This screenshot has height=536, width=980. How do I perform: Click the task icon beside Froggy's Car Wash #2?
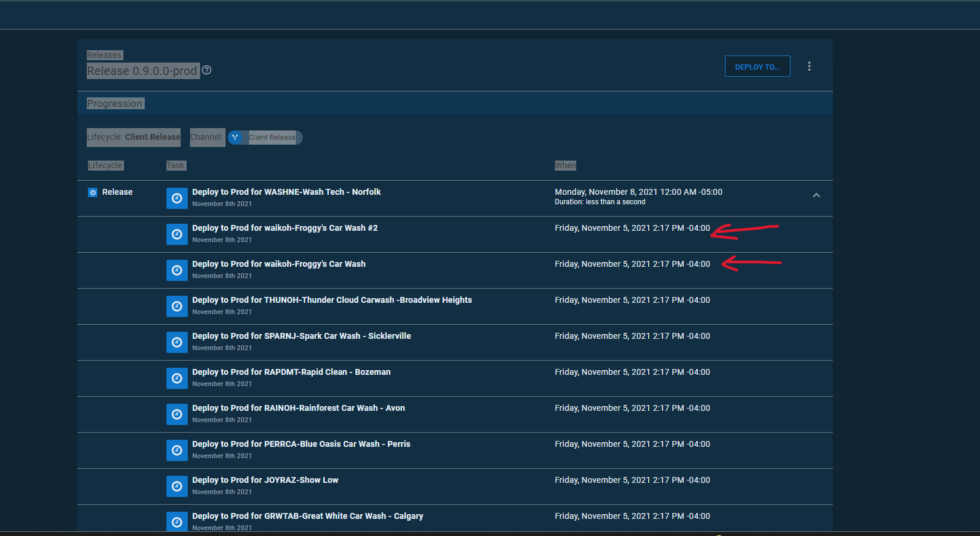click(x=177, y=234)
